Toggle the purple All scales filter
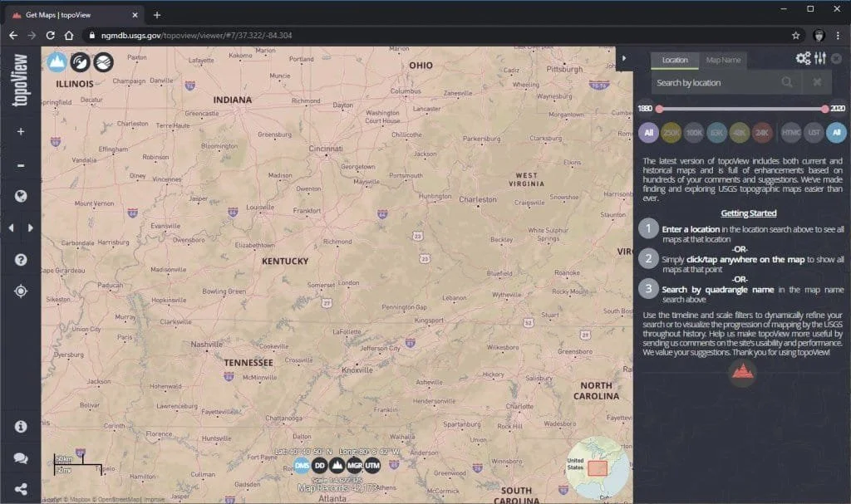Viewport: 851px width, 504px height. click(648, 133)
